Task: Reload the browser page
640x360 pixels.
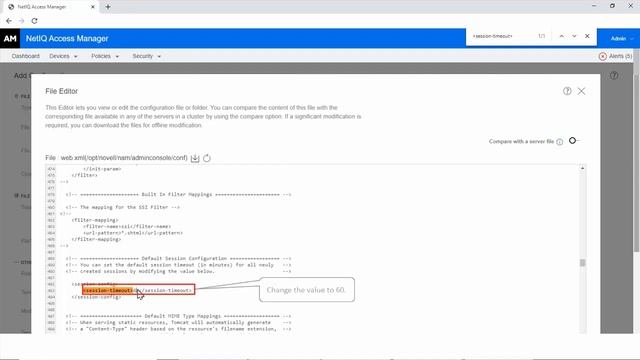Action: (x=34, y=21)
